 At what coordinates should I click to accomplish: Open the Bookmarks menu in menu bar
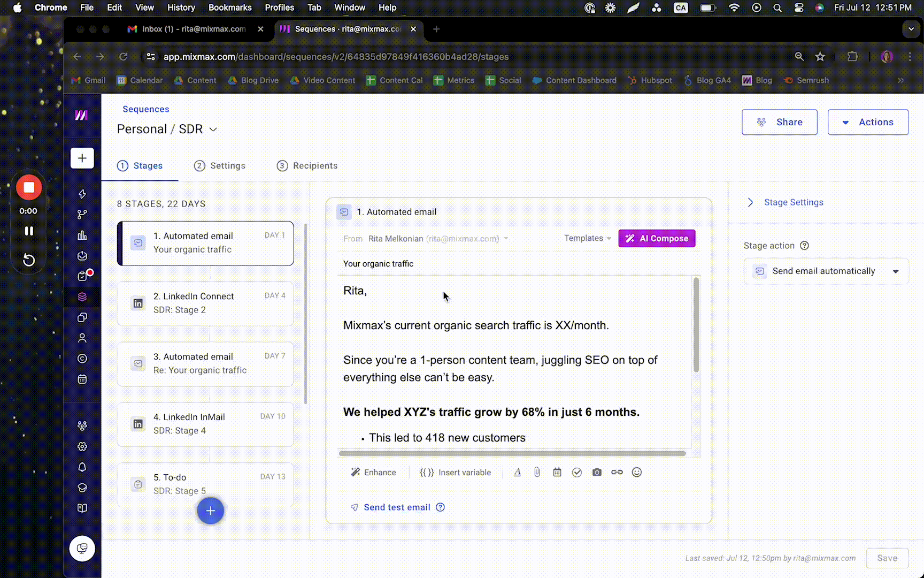230,7
